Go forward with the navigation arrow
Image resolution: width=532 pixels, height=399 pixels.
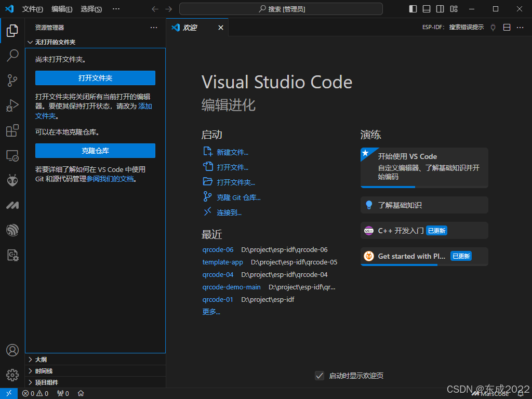click(x=169, y=9)
